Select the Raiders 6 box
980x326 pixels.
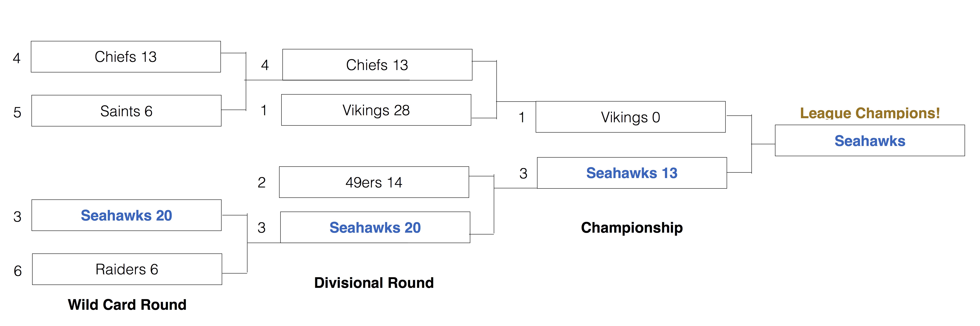point(127,269)
